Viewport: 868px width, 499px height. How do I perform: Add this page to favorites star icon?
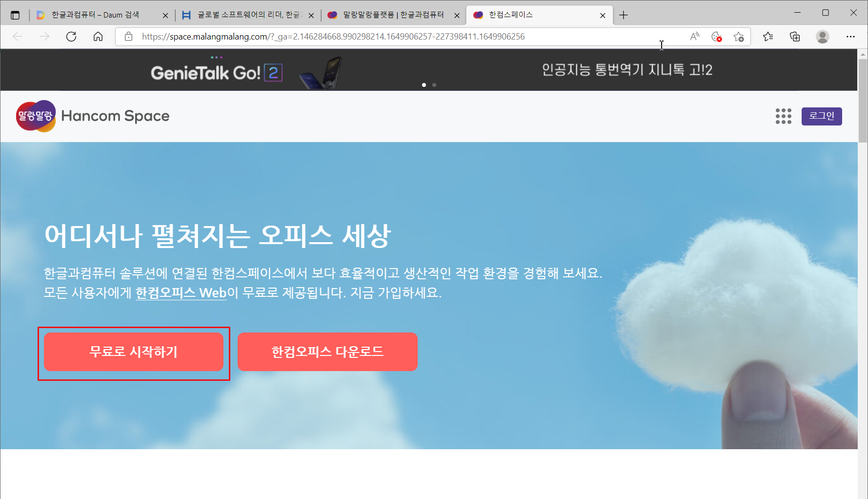(x=739, y=37)
